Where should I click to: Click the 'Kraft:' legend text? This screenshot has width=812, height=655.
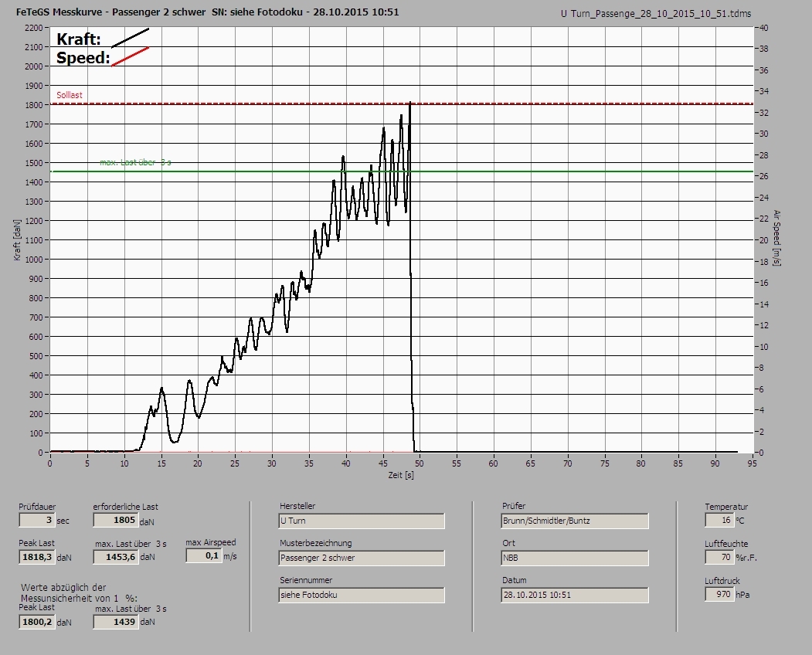pyautogui.click(x=78, y=39)
